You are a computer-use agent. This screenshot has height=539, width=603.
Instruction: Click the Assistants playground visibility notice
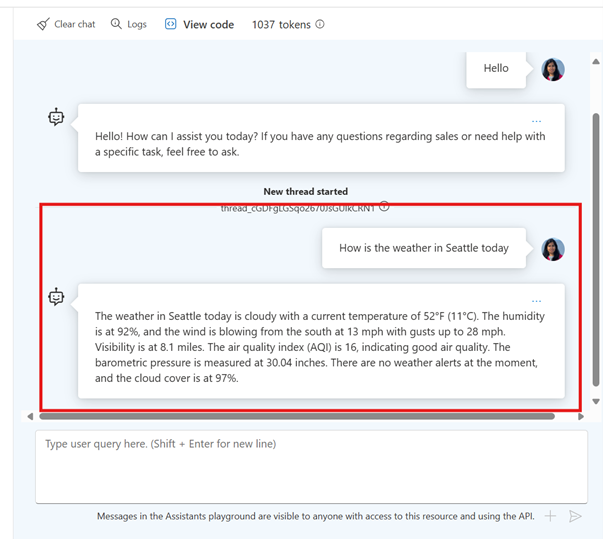coord(316,516)
